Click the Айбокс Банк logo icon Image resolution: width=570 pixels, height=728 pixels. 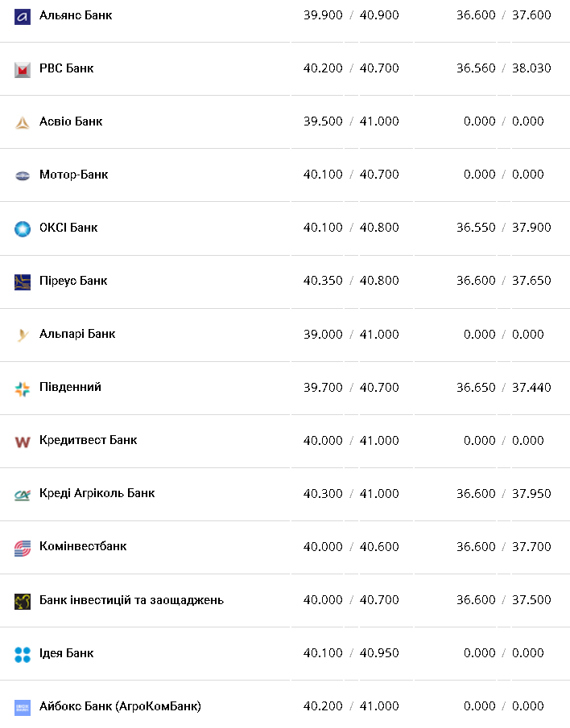click(x=23, y=707)
